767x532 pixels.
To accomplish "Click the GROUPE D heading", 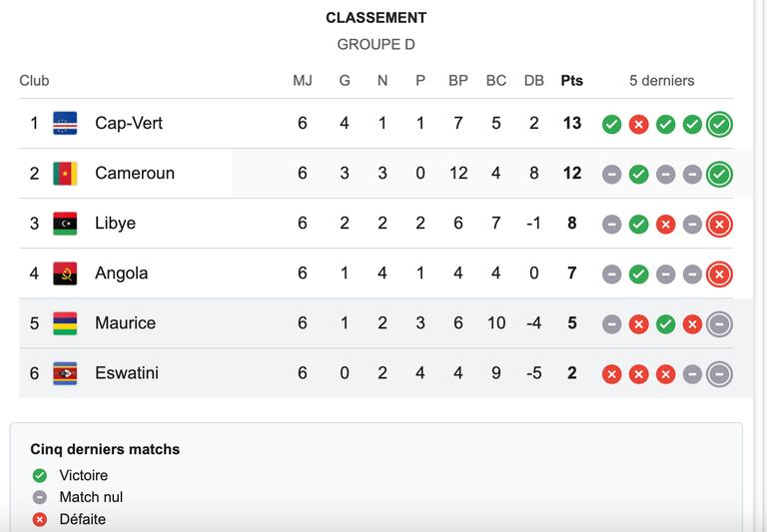I will tap(376, 45).
